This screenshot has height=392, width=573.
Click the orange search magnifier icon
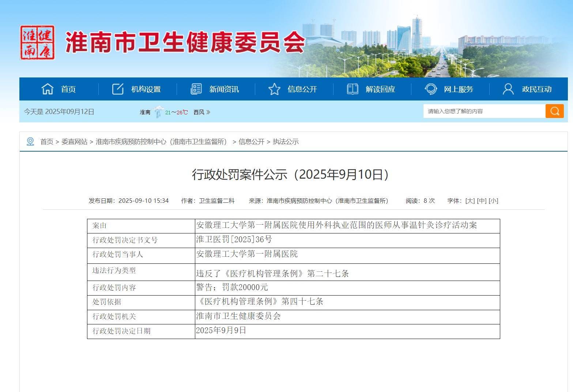pyautogui.click(x=554, y=111)
